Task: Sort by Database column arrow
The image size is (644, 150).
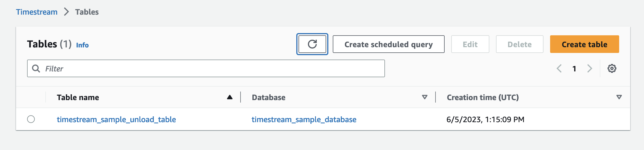Action: 425,97
